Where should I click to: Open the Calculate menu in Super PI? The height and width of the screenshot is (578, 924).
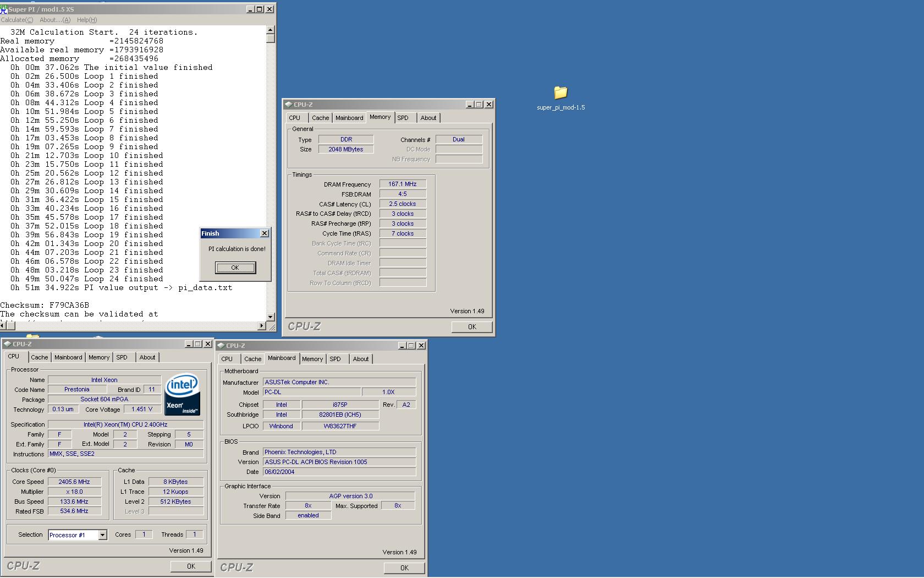(16, 20)
